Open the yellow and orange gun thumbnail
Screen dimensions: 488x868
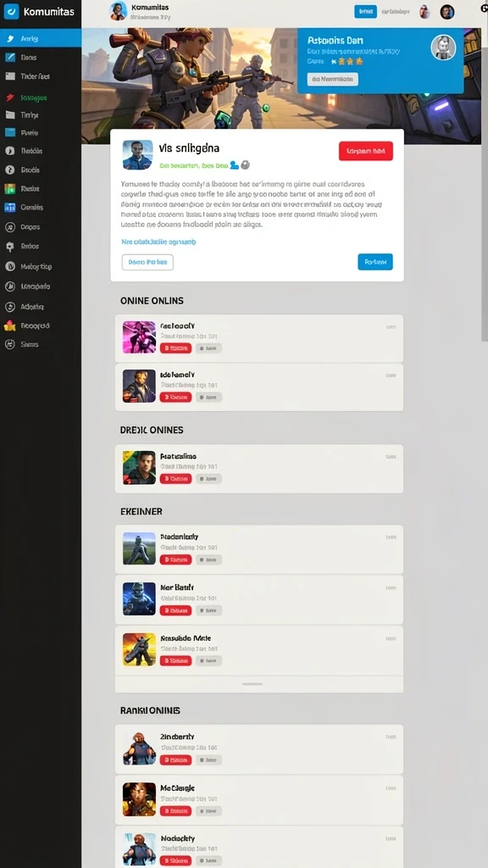[139, 649]
